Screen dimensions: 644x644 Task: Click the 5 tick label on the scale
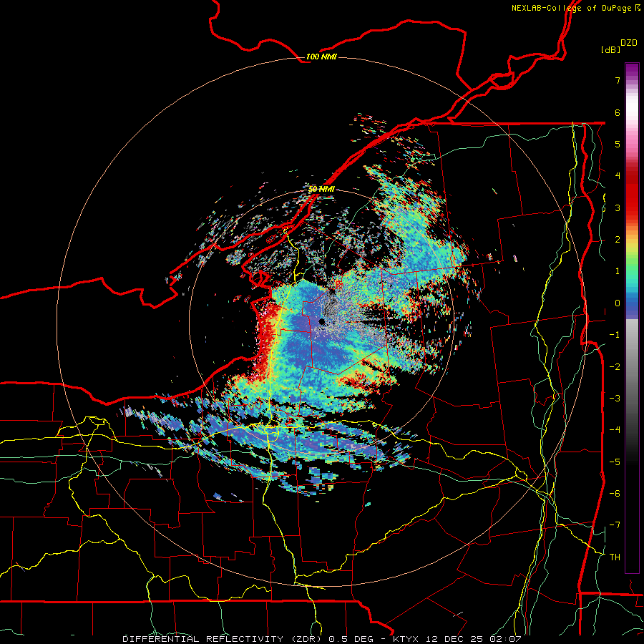click(618, 144)
